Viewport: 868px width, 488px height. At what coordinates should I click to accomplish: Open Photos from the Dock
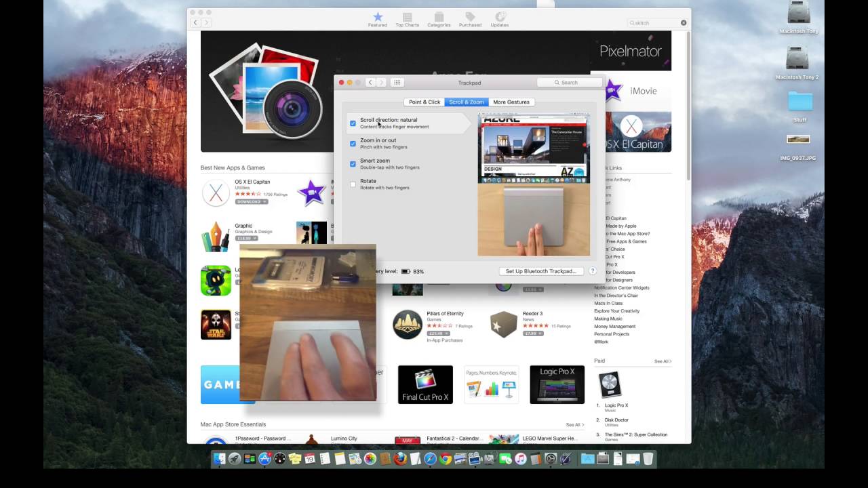point(370,459)
